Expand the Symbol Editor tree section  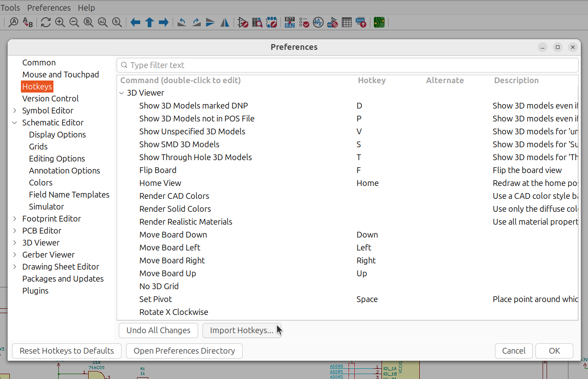(15, 111)
